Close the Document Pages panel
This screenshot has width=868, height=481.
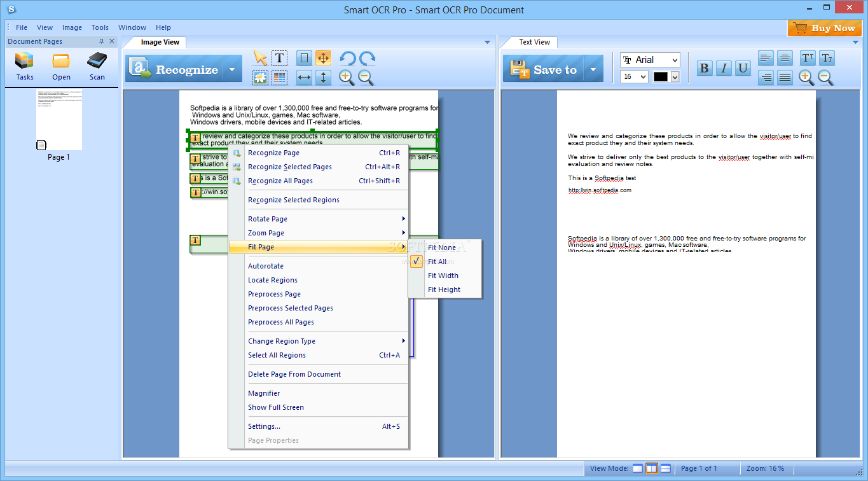point(113,41)
